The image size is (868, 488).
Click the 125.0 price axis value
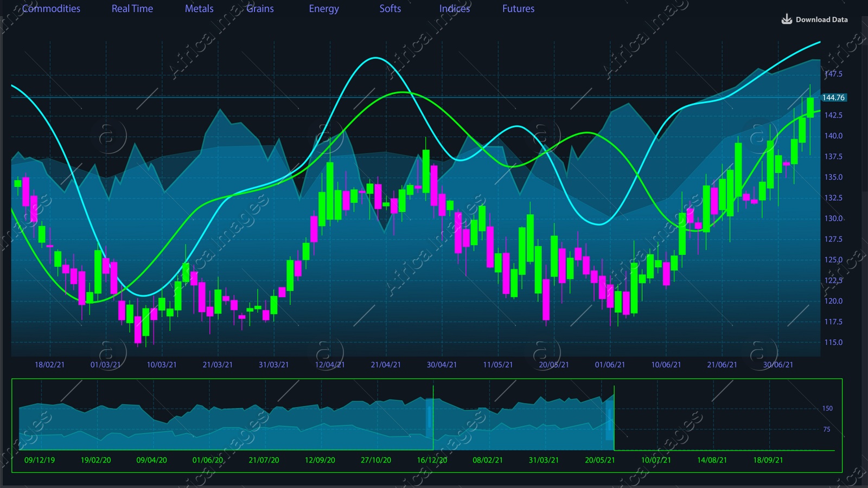pos(833,259)
